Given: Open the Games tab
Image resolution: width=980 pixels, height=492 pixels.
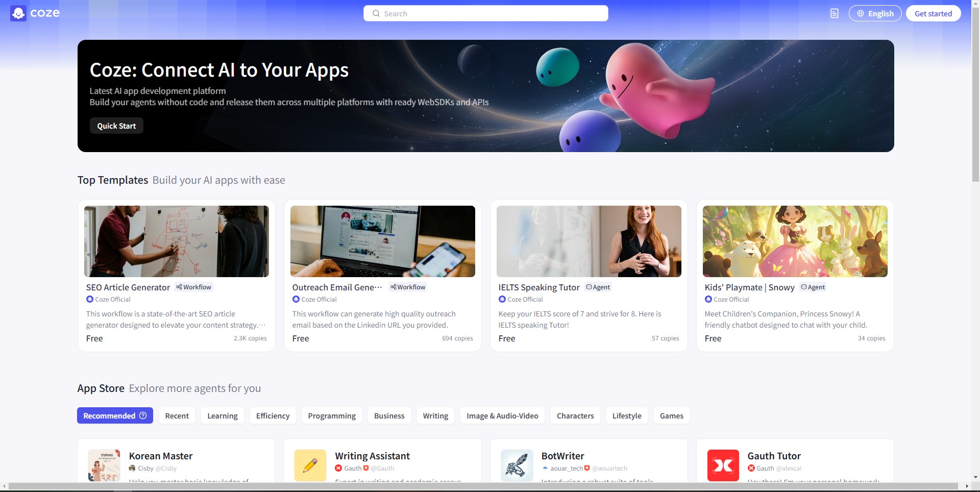Looking at the screenshot, I should tap(672, 415).
